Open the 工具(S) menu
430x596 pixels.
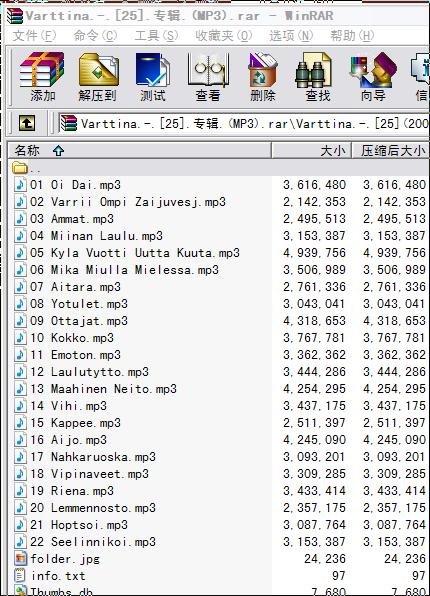[x=156, y=36]
